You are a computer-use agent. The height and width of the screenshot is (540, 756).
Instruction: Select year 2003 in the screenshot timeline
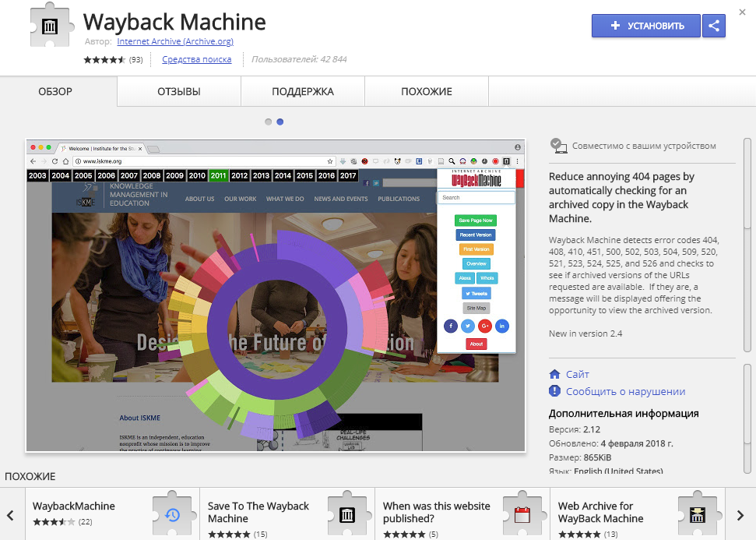(x=37, y=175)
